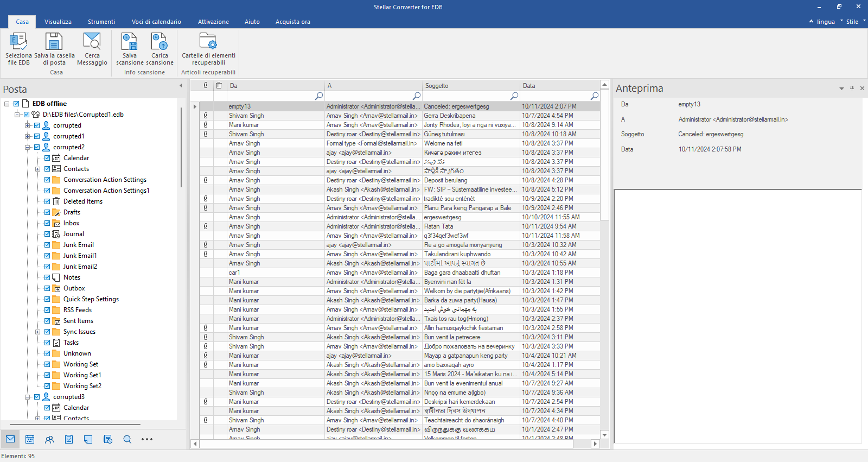The width and height of the screenshot is (868, 462).
Task: Toggle the Sent Items checkbox
Action: (x=47, y=321)
